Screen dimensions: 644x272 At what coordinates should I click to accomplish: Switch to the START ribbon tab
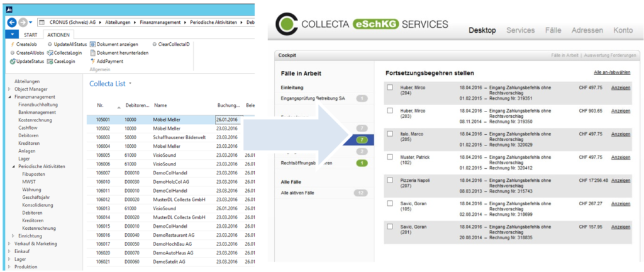pos(30,35)
